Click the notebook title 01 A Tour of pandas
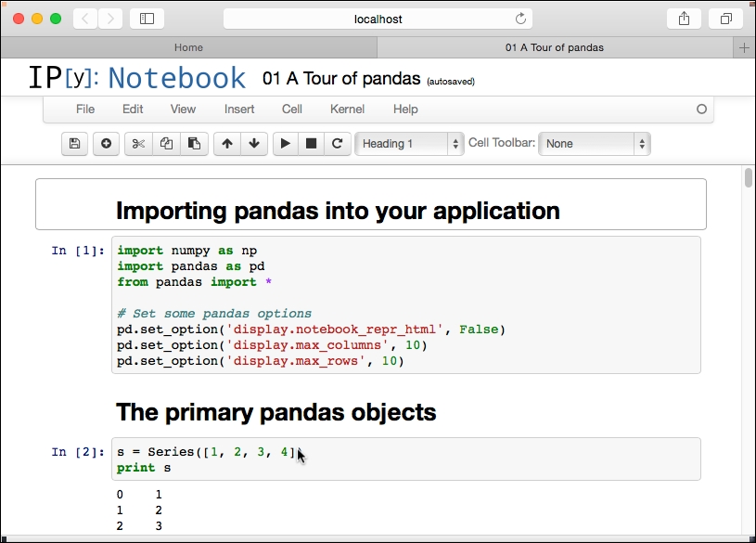 pos(341,78)
